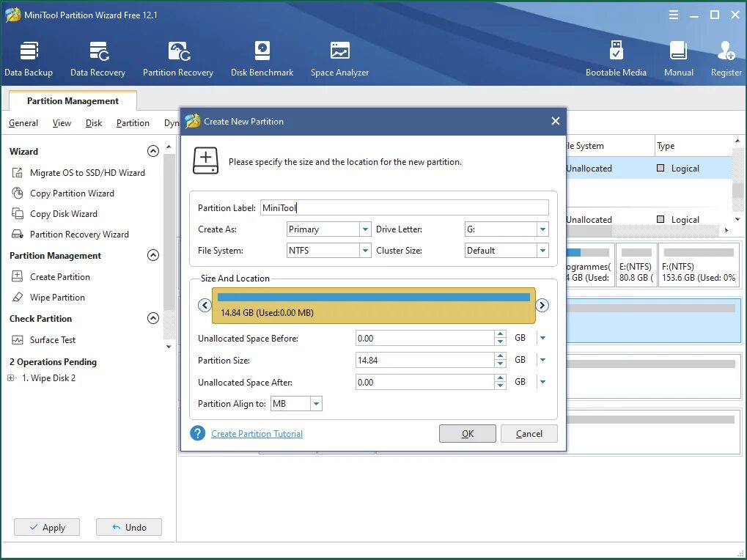Click the Register icon
Viewport: 747px width, 560px height.
click(726, 58)
